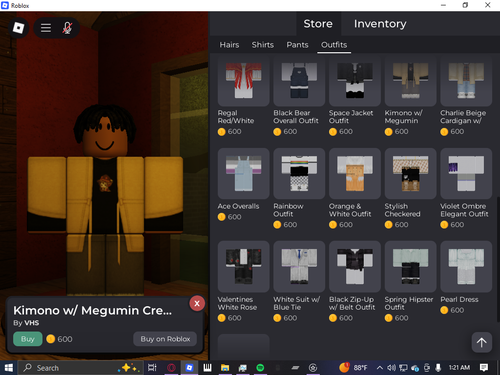Click the OneDrive cloud tray icon
The width and height of the screenshot is (500, 375).
[415, 368]
